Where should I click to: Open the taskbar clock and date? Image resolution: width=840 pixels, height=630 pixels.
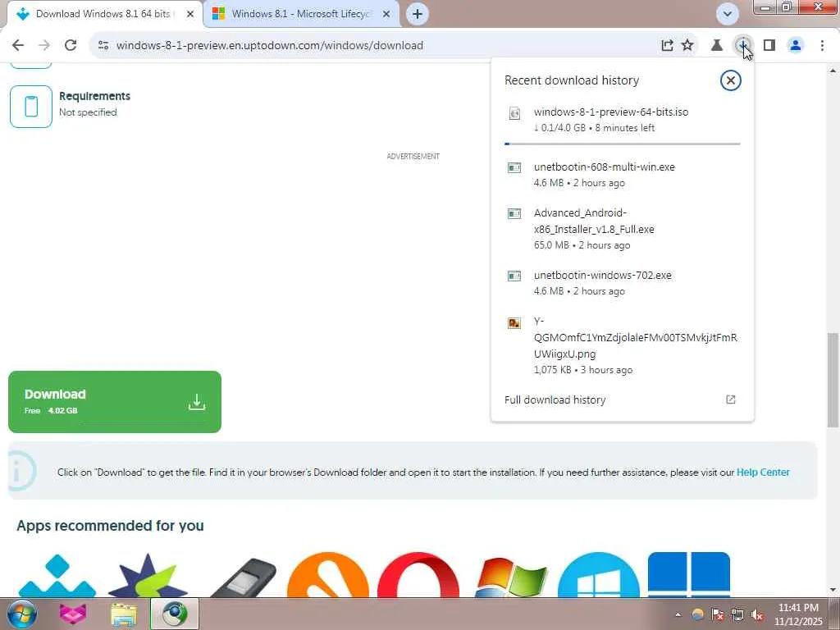click(798, 614)
